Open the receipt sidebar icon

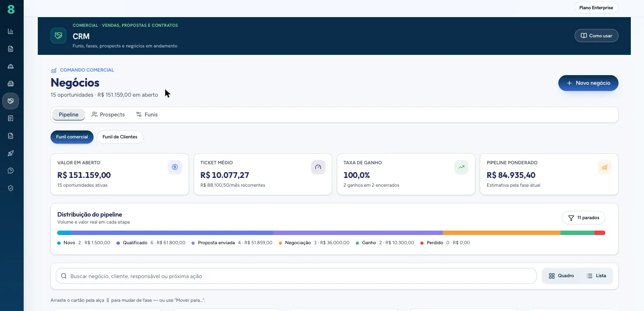(11, 118)
